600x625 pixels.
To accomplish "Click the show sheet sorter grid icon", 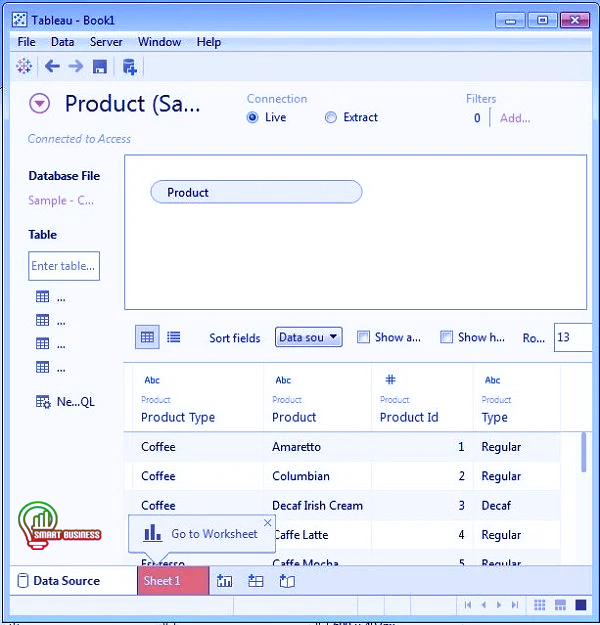I will tap(539, 605).
